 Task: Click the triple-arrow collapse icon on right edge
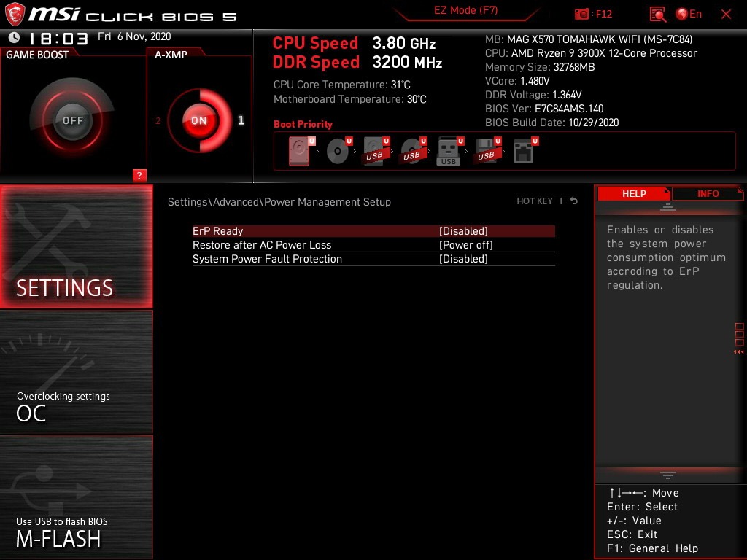(738, 352)
